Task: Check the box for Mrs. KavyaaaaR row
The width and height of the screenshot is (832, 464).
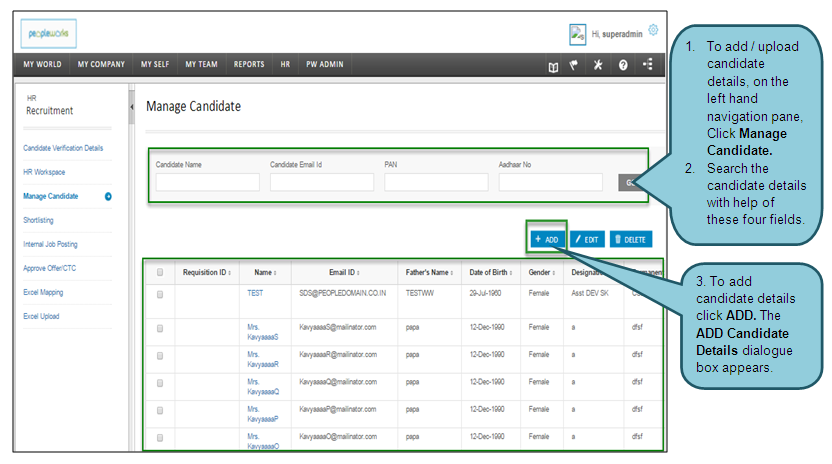Action: 160,356
